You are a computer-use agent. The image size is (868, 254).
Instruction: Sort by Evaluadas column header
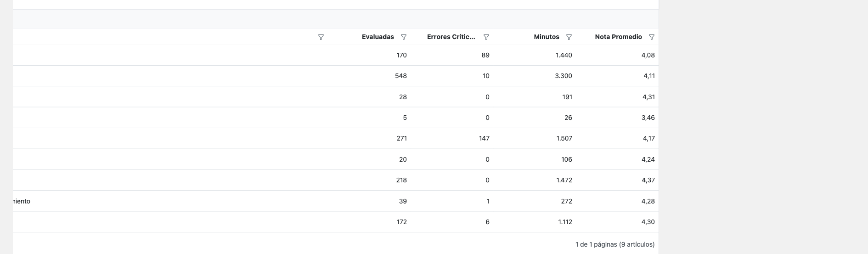[x=378, y=37]
